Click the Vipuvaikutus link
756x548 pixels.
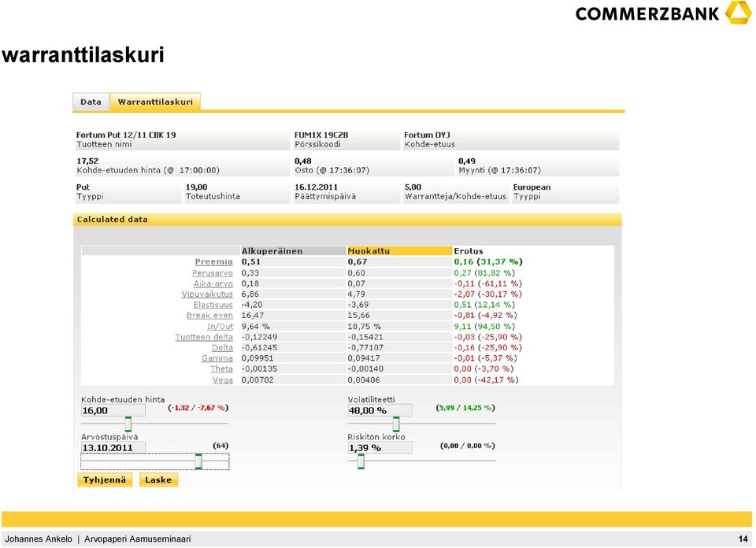[x=207, y=294]
